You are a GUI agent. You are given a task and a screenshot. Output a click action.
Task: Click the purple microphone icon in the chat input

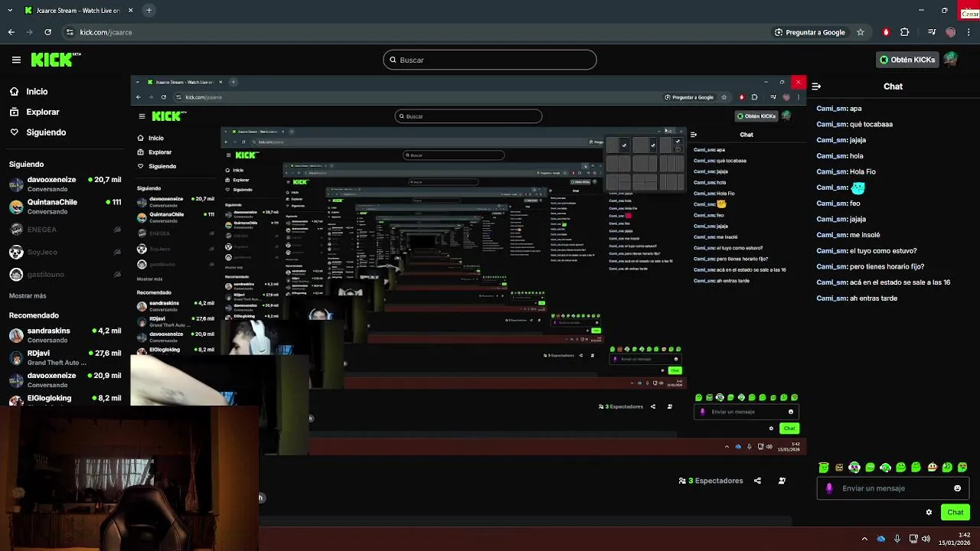click(x=829, y=488)
